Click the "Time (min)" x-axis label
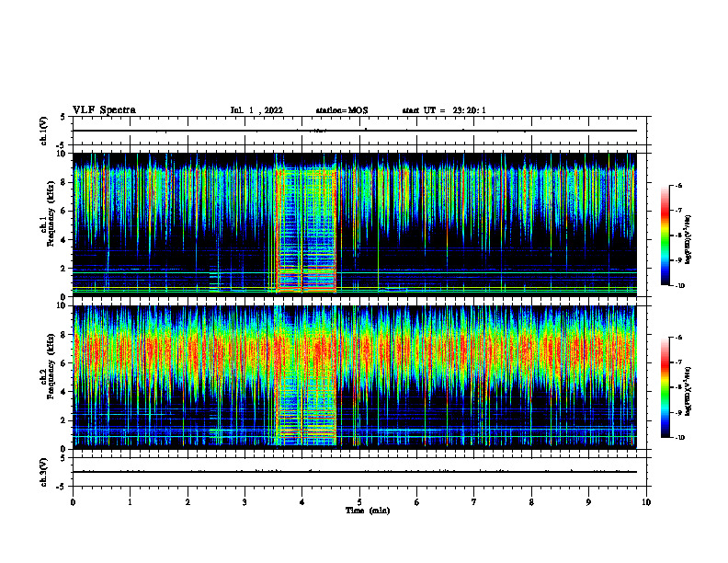Image resolution: width=728 pixels, height=563 pixels. coord(368,511)
